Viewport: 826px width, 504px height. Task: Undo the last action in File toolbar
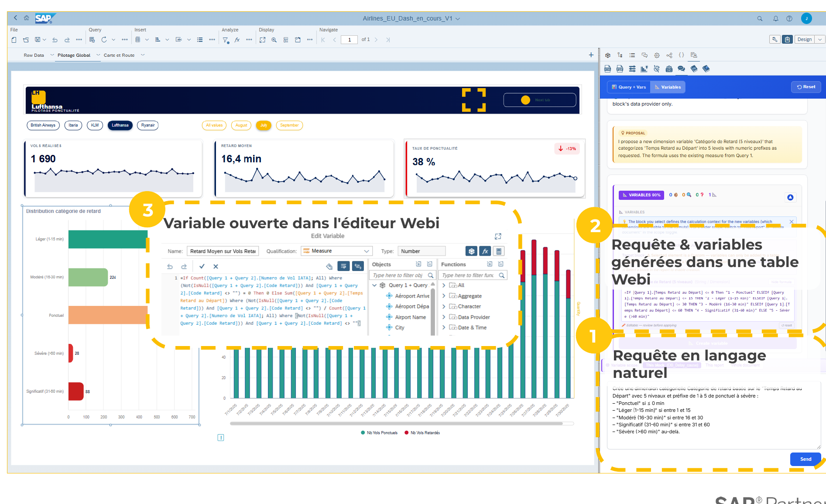click(55, 40)
